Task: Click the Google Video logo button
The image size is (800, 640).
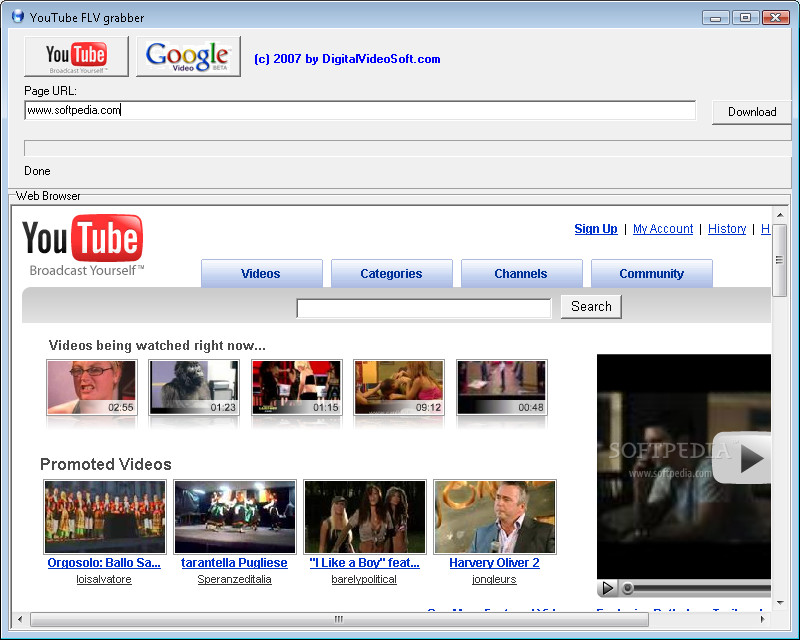Action: [x=188, y=57]
